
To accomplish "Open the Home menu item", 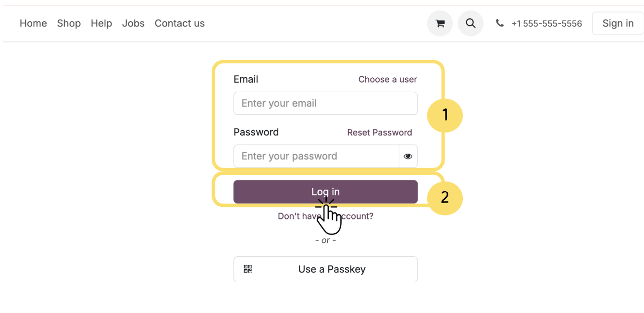I will pyautogui.click(x=33, y=23).
